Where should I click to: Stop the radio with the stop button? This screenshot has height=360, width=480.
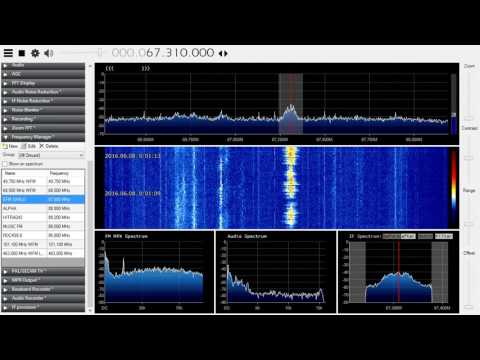[x=22, y=53]
